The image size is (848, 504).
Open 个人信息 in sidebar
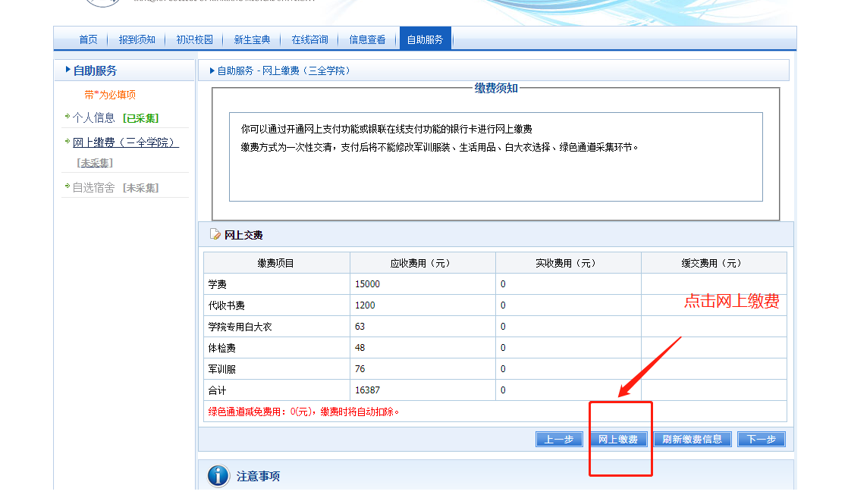click(x=93, y=117)
